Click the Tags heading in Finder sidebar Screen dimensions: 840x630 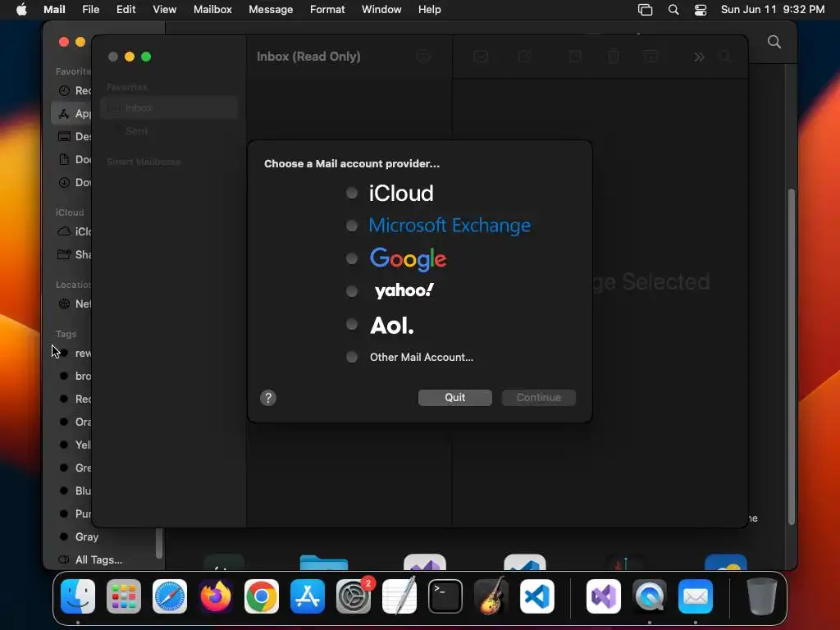66,334
